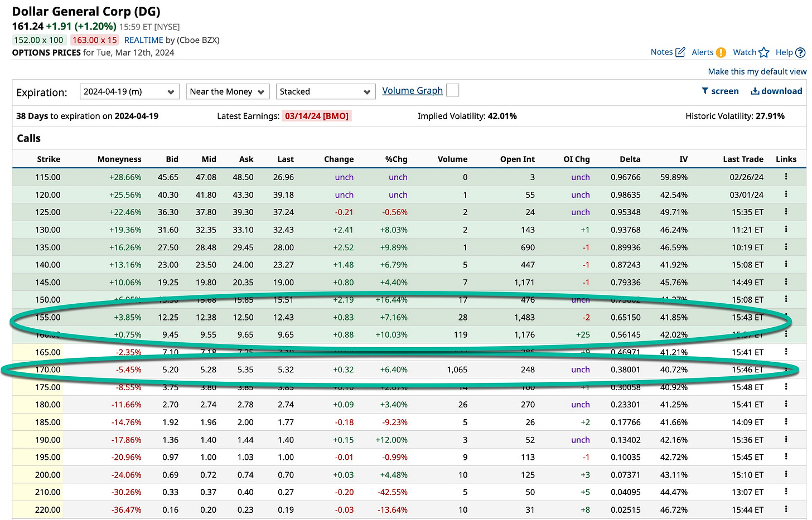This screenshot has height=520, width=812.
Task: Open links menu for 145.00 strike
Action: coord(786,282)
